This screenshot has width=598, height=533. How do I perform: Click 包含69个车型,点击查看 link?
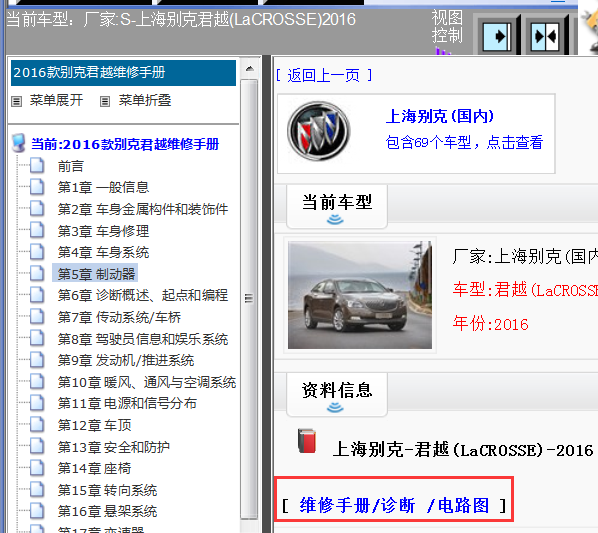[464, 142]
